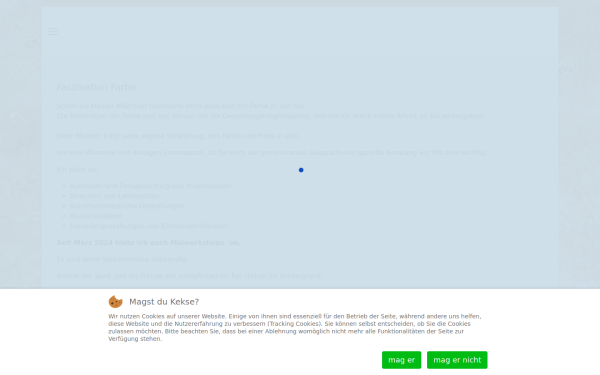This screenshot has width=600, height=375.
Task: Accept cookies with the "mag er" button
Action: point(401,360)
